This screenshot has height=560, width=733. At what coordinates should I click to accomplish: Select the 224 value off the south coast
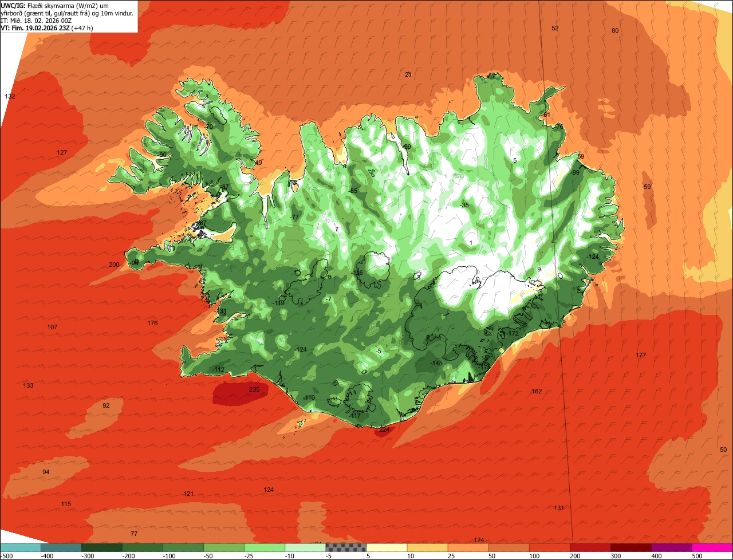point(384,429)
